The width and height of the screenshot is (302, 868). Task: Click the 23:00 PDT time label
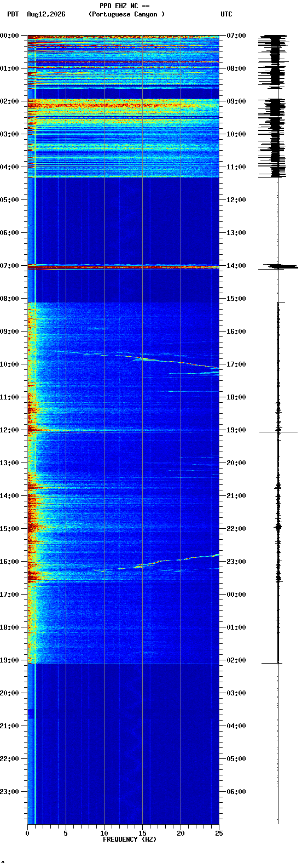pos(9,792)
